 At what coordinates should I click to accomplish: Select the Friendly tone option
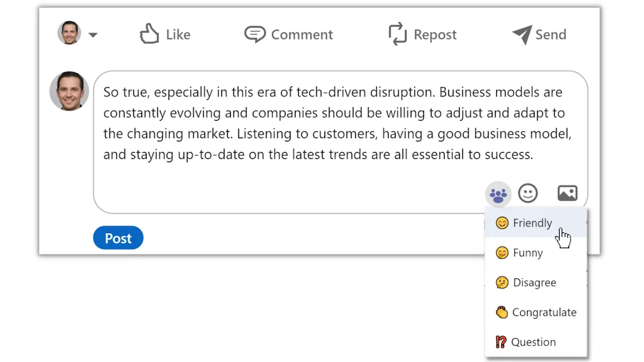point(533,222)
